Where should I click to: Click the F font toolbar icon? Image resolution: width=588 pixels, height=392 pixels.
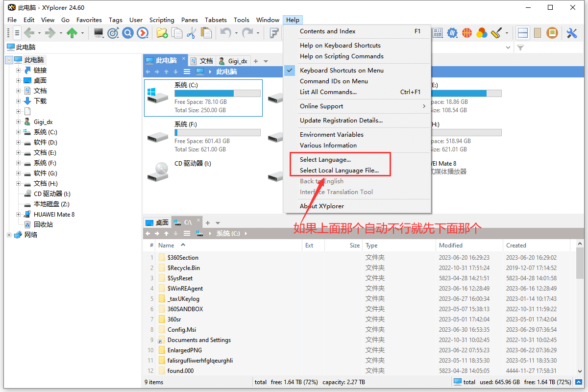(274, 33)
